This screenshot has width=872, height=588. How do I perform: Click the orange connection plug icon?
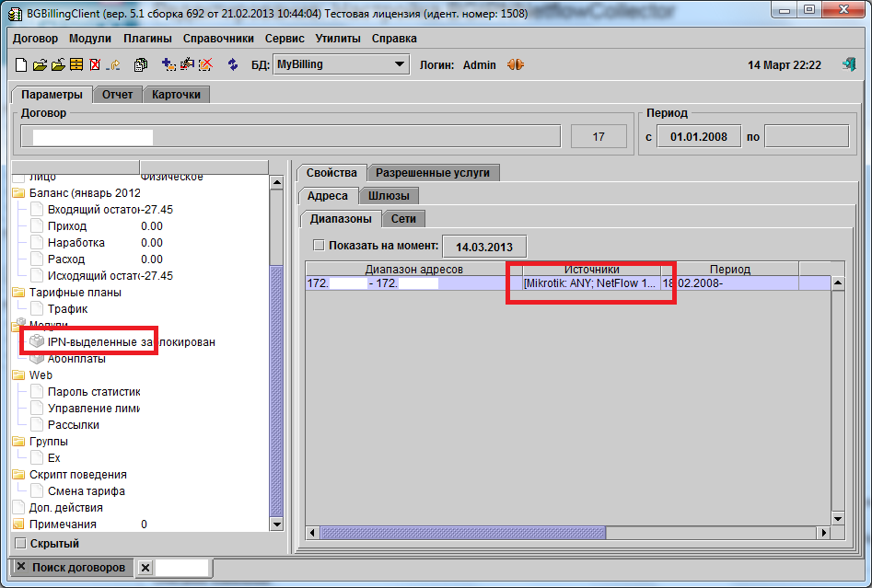click(x=516, y=65)
